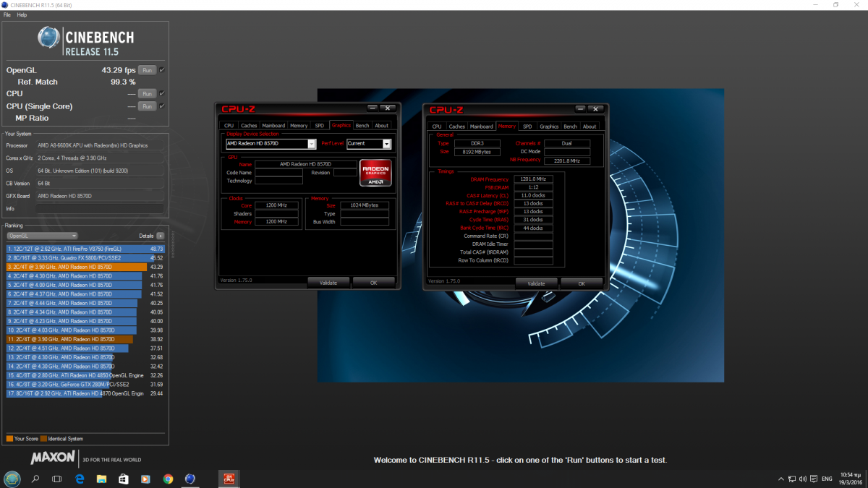
Task: Show hidden system tray icons
Action: coord(780,479)
